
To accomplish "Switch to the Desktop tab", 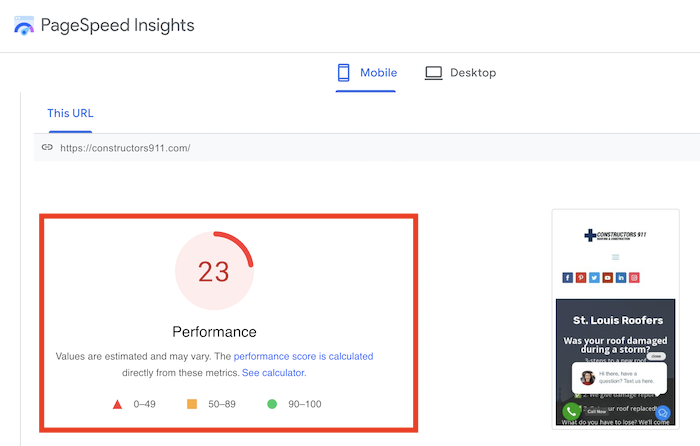I will click(460, 73).
